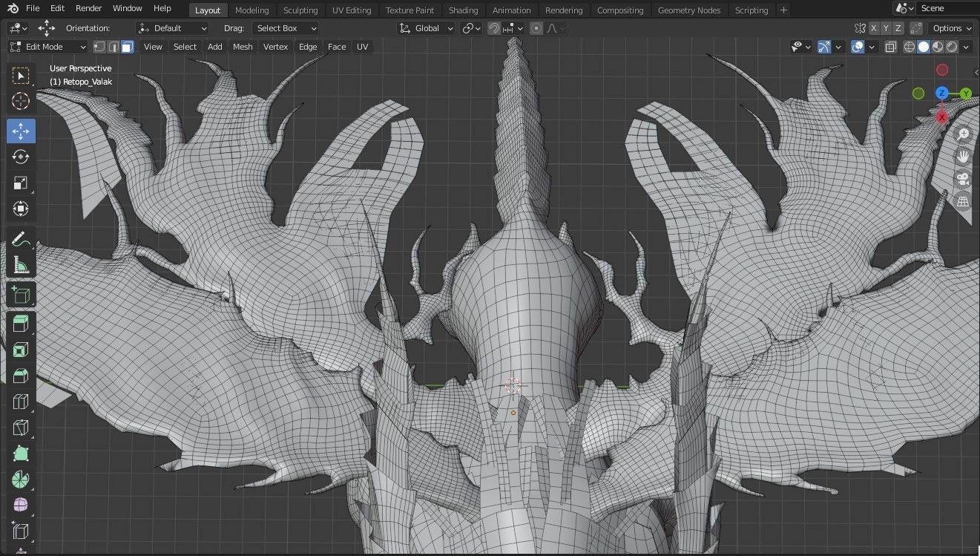This screenshot has width=980, height=556.
Task: Click the pan hand viewport gizmo
Action: click(x=963, y=157)
